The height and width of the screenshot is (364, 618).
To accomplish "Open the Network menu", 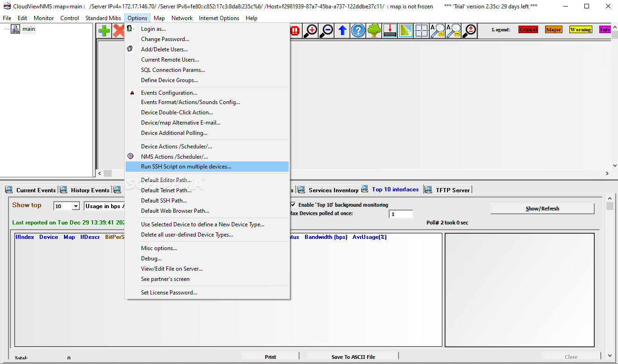I will (182, 18).
